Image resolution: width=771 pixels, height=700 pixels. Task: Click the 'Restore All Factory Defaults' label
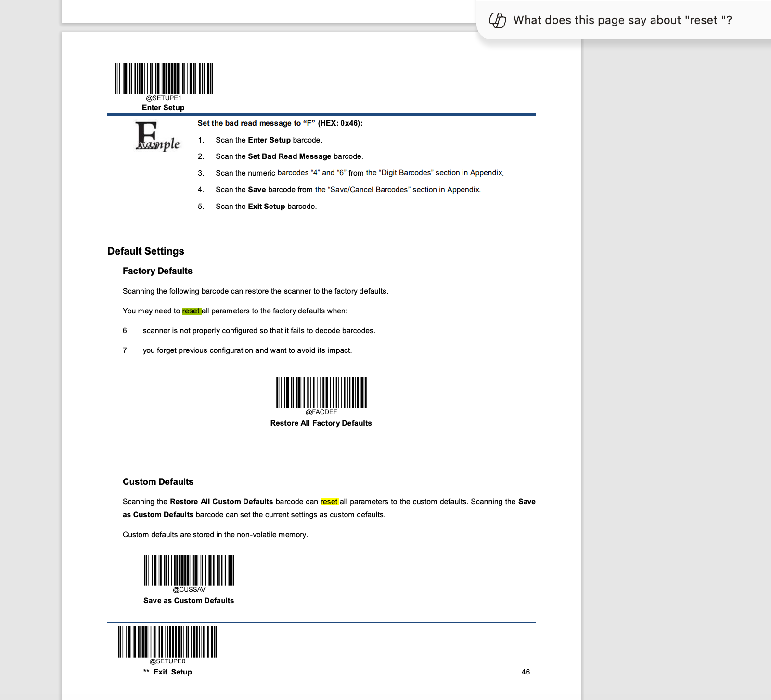(x=321, y=423)
